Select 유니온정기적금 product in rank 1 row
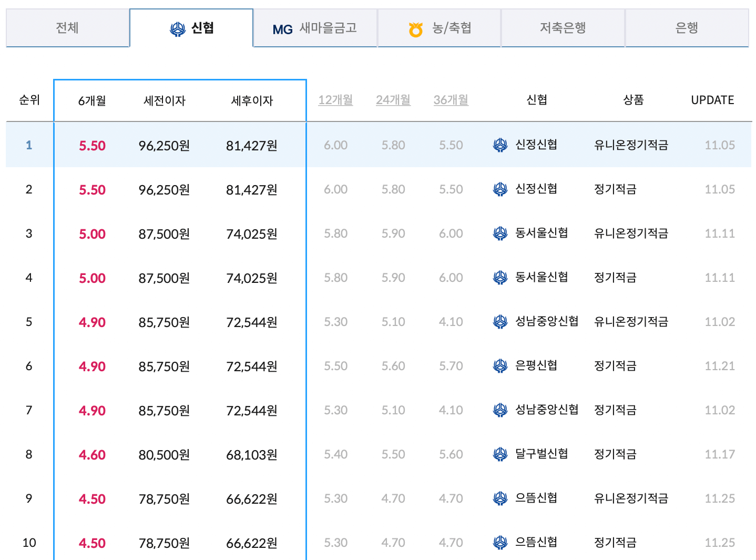 pyautogui.click(x=631, y=145)
